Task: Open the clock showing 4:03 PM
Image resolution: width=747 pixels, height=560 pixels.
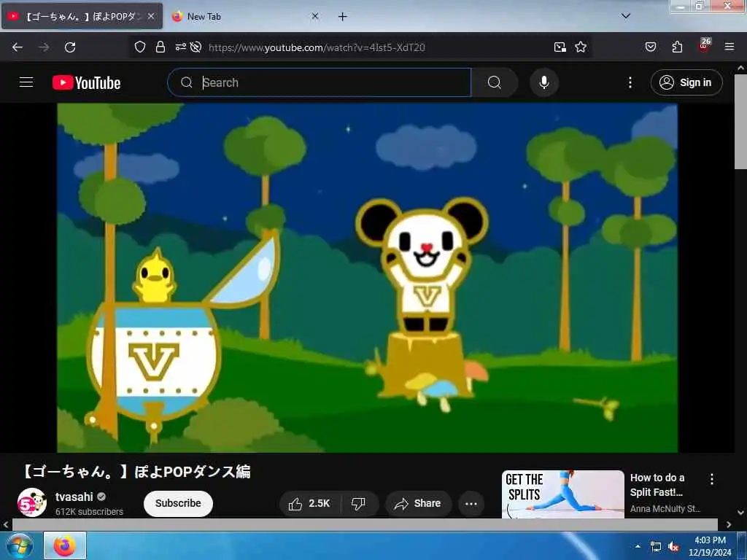Action: point(710,545)
